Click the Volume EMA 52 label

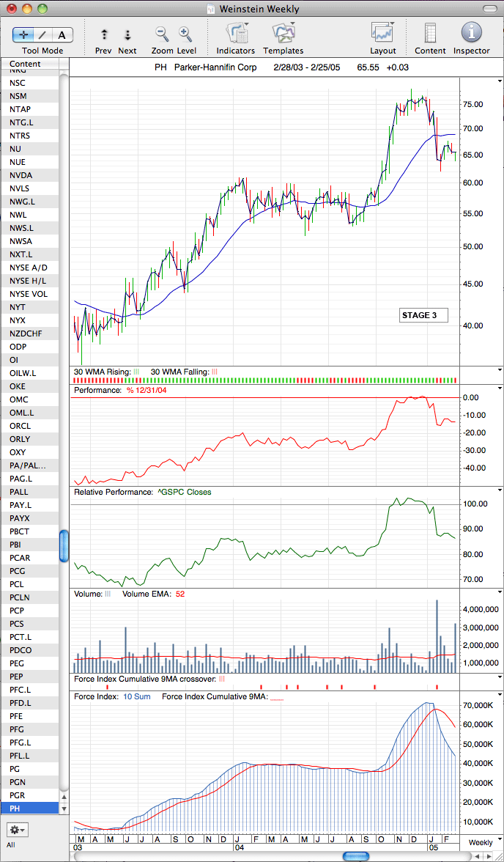[153, 594]
